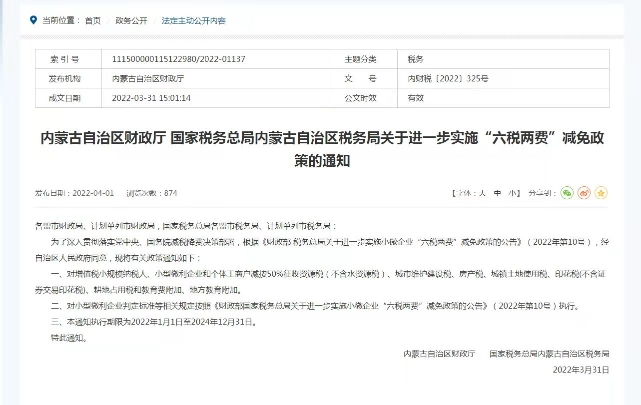Click the validity status 有效
The height and width of the screenshot is (405, 641).
(x=415, y=97)
